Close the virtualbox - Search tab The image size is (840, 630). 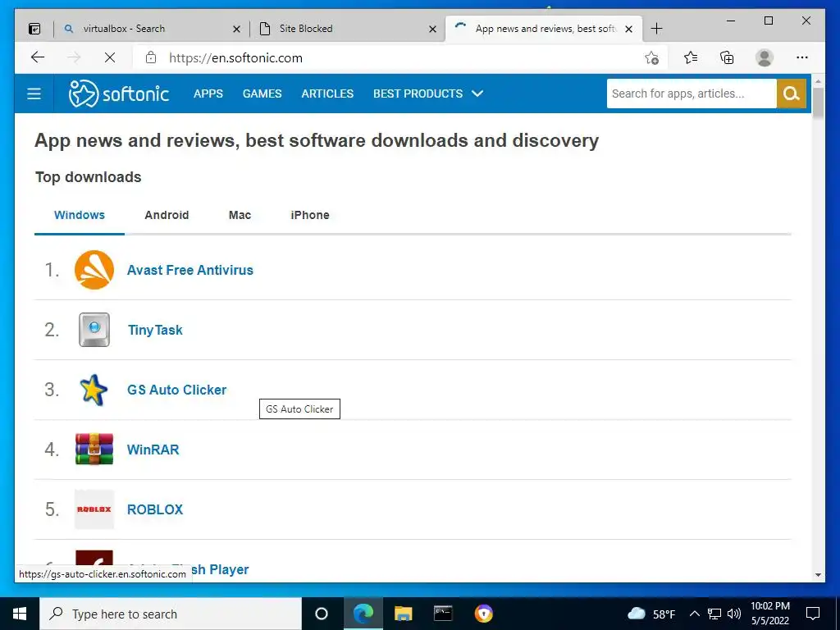[236, 30]
